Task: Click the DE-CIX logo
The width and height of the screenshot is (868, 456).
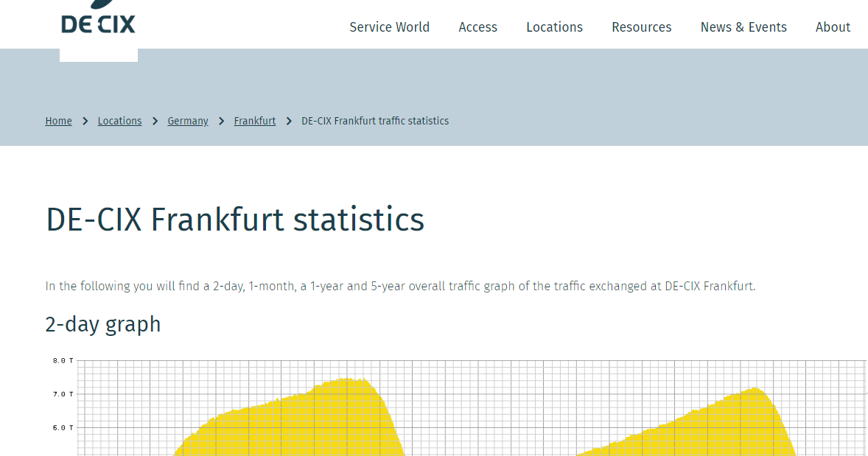Action: tap(98, 18)
